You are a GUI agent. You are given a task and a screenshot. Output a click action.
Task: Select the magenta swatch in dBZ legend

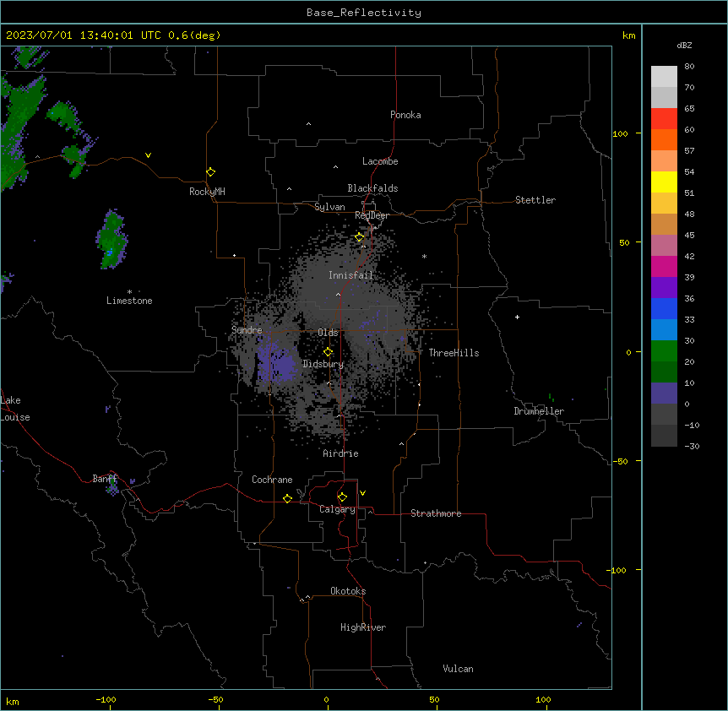coord(664,266)
